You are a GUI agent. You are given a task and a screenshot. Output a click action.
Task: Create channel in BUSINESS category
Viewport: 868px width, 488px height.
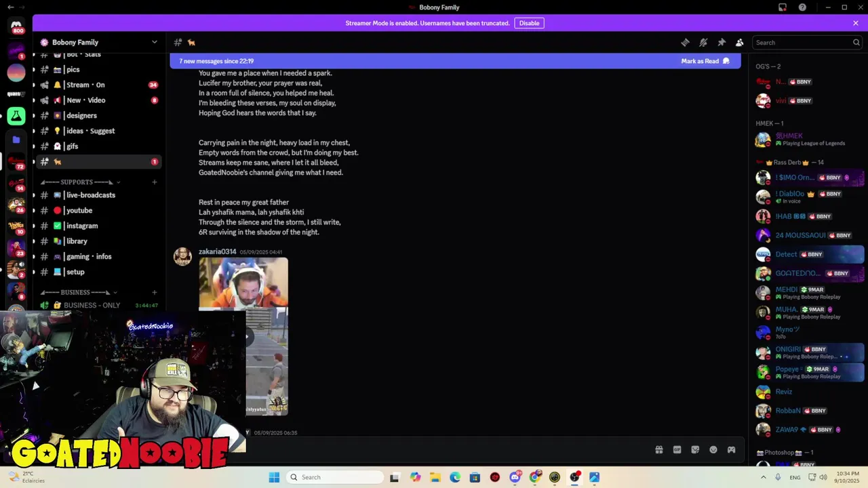(155, 292)
